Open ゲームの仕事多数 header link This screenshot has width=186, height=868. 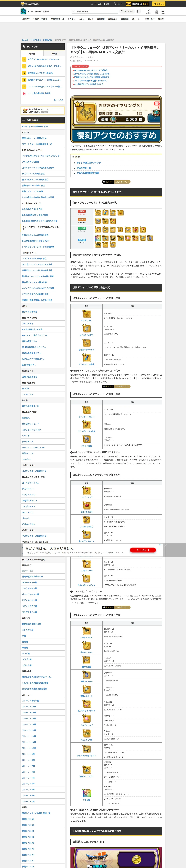point(100,4)
